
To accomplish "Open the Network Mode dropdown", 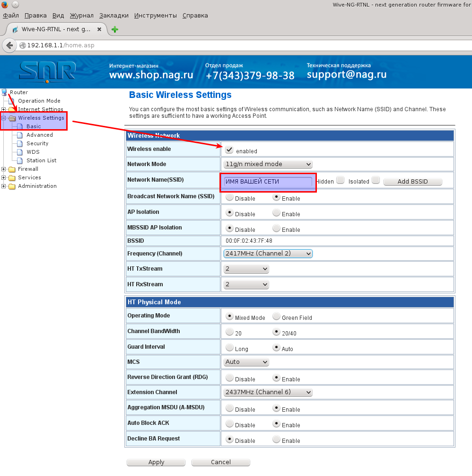I will [268, 164].
